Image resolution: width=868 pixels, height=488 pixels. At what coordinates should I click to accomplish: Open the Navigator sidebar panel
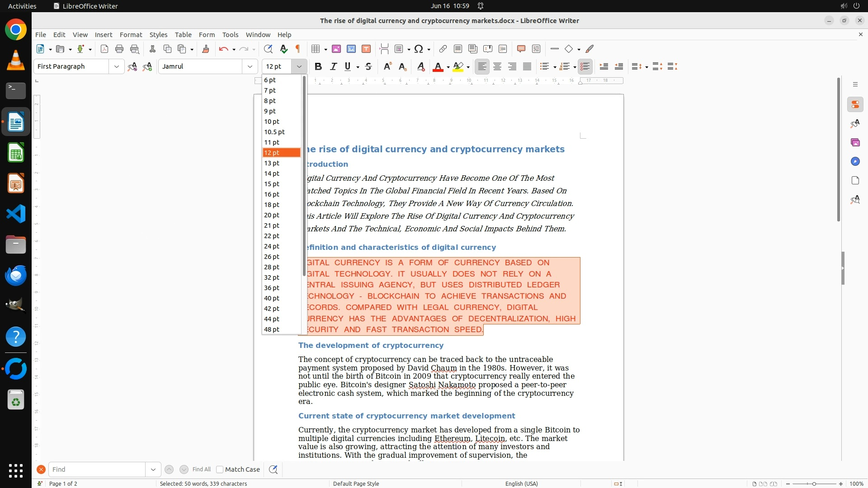coord(855,161)
